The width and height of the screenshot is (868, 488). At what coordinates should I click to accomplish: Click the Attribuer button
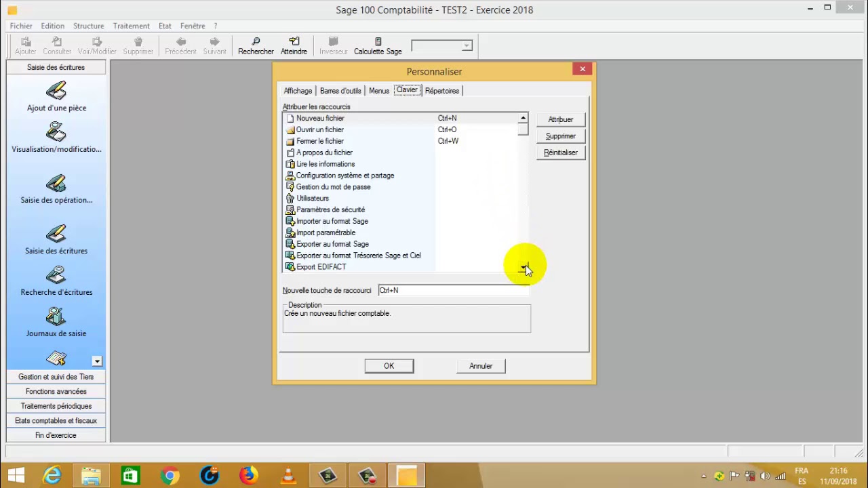[561, 119]
